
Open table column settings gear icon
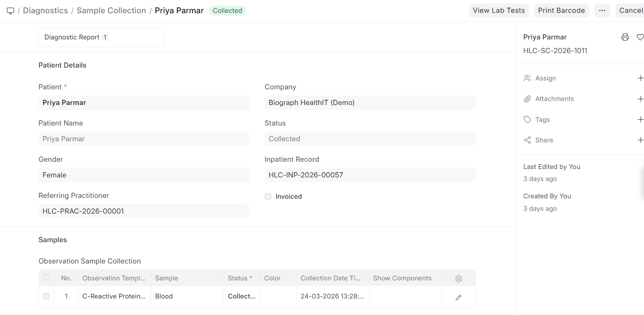click(x=458, y=278)
